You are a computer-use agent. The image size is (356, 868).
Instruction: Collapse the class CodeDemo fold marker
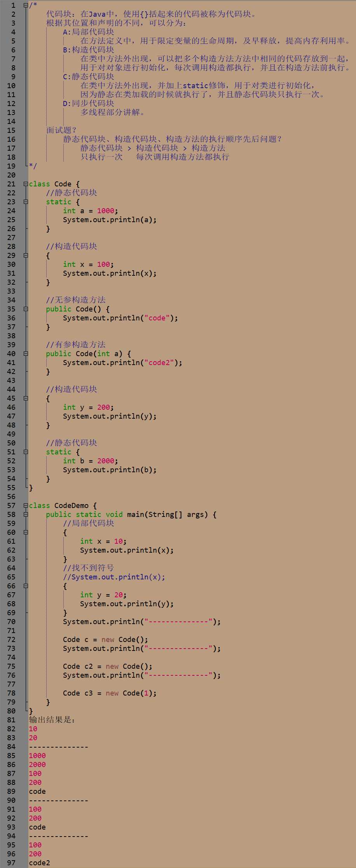[26, 506]
